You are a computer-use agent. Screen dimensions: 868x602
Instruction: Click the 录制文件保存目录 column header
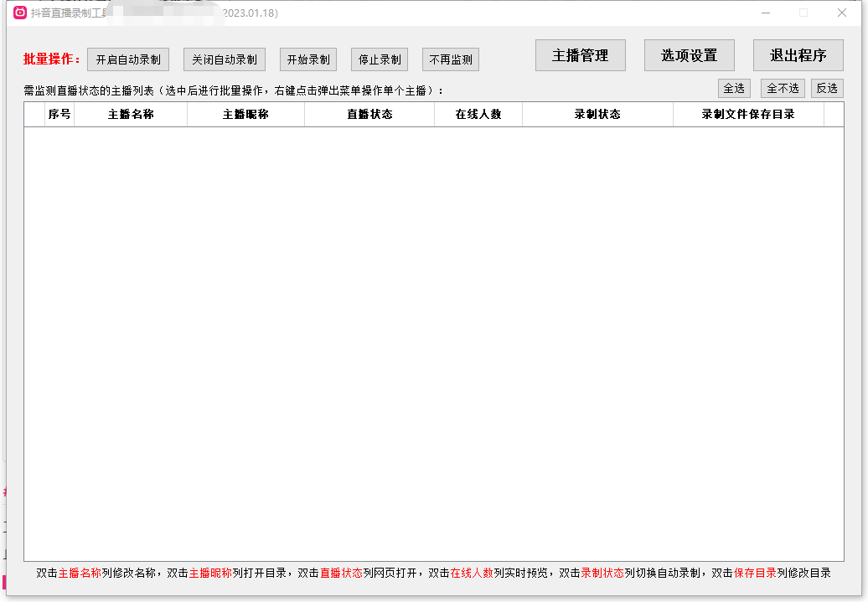(x=748, y=114)
